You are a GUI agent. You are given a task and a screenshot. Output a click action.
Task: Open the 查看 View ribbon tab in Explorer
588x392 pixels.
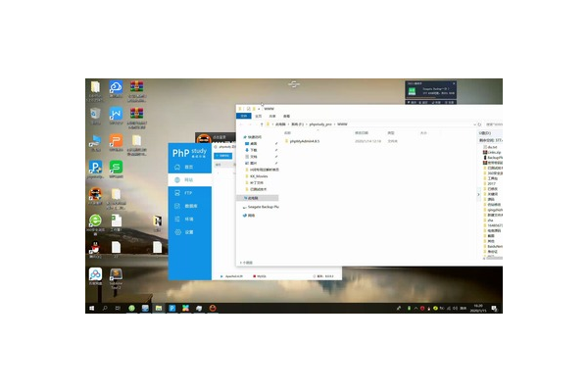pyautogui.click(x=286, y=116)
